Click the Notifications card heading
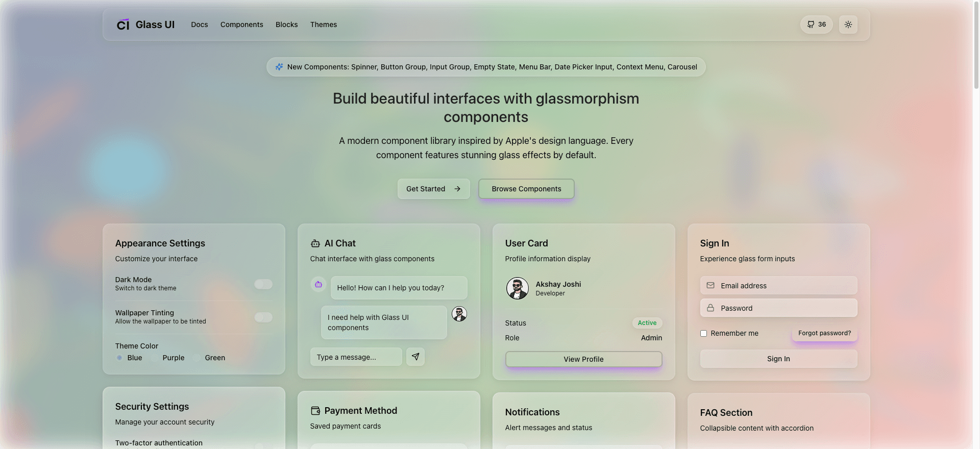This screenshot has width=980, height=449. coord(532,412)
